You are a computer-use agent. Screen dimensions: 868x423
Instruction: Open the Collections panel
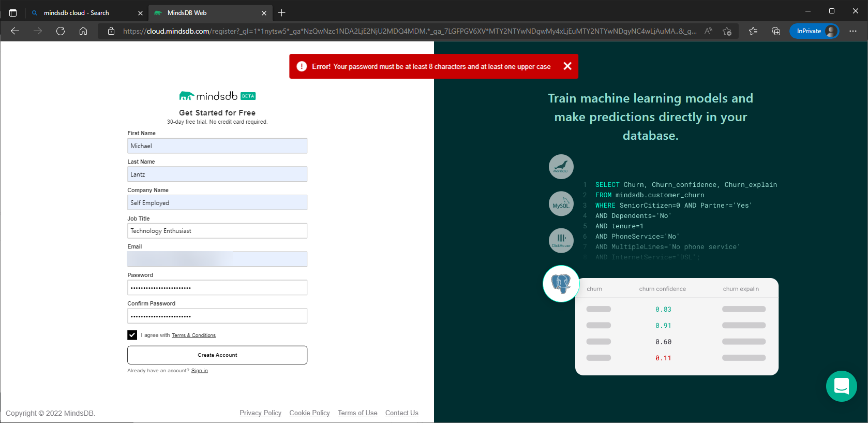click(x=776, y=31)
